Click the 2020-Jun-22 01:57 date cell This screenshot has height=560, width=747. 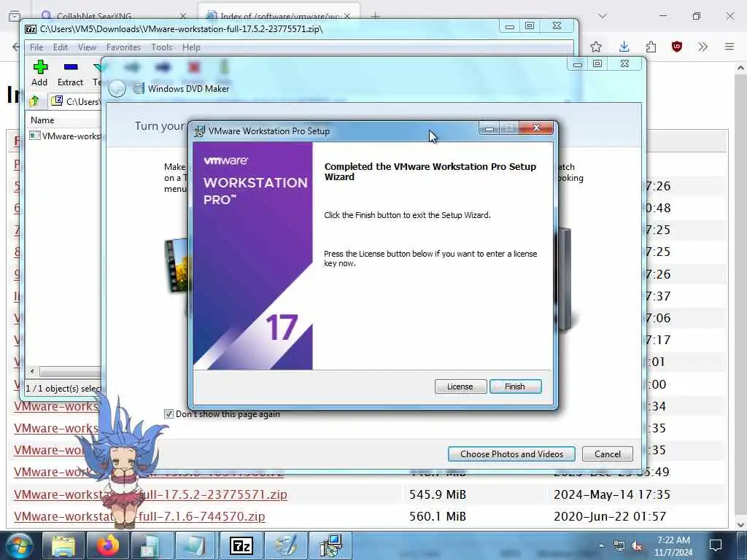coord(610,516)
